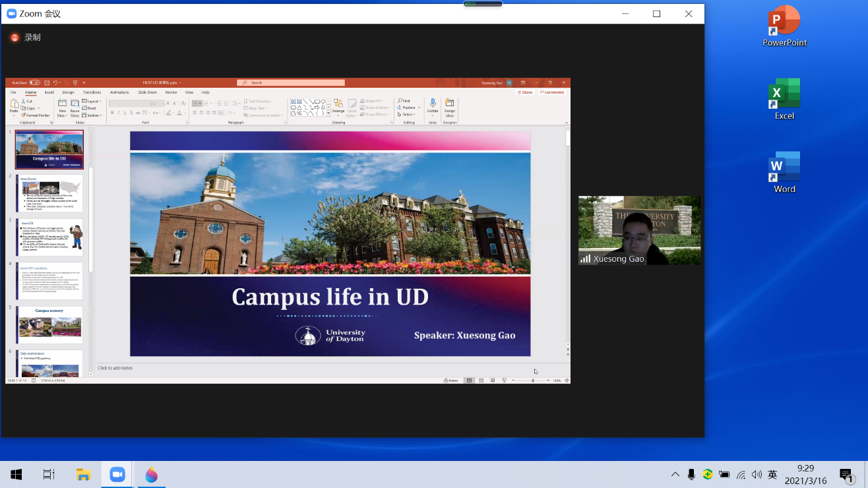Viewport: 868px width, 488px height.
Task: Collapse the PowerPoint ribbon chevron
Action: [567, 123]
